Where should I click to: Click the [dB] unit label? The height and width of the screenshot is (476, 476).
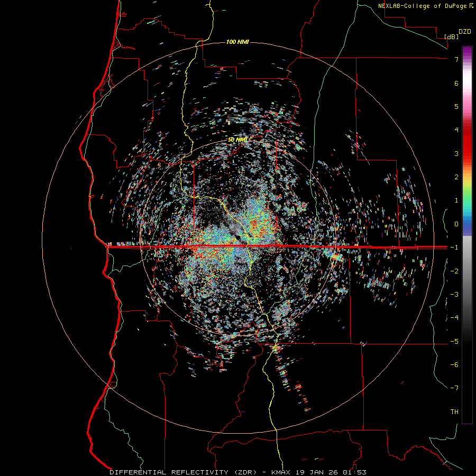(x=452, y=36)
